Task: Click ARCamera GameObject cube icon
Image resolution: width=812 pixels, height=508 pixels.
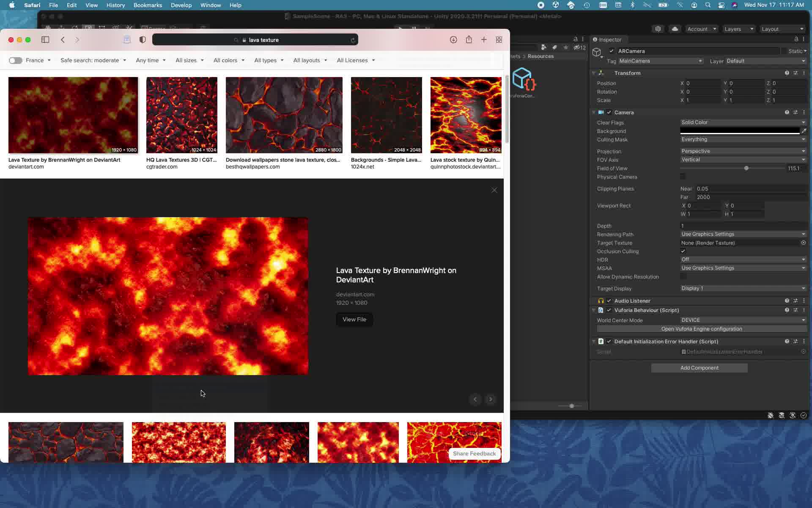Action: tap(597, 52)
